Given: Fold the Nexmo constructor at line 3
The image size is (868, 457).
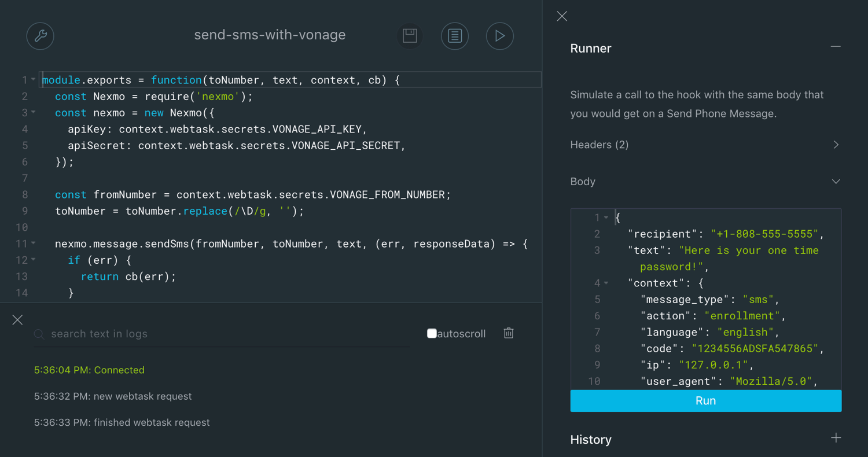Looking at the screenshot, I should coord(34,112).
